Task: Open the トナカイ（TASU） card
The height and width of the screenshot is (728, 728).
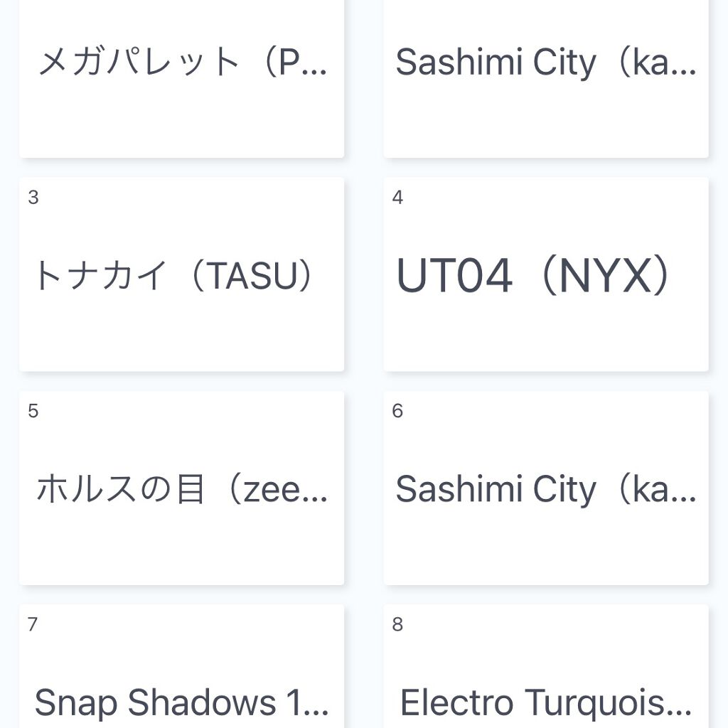Action: click(x=181, y=276)
